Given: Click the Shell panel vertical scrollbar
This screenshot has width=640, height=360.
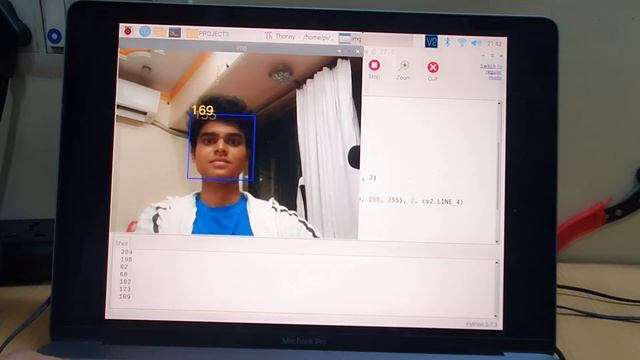Looking at the screenshot, I should point(496,289).
